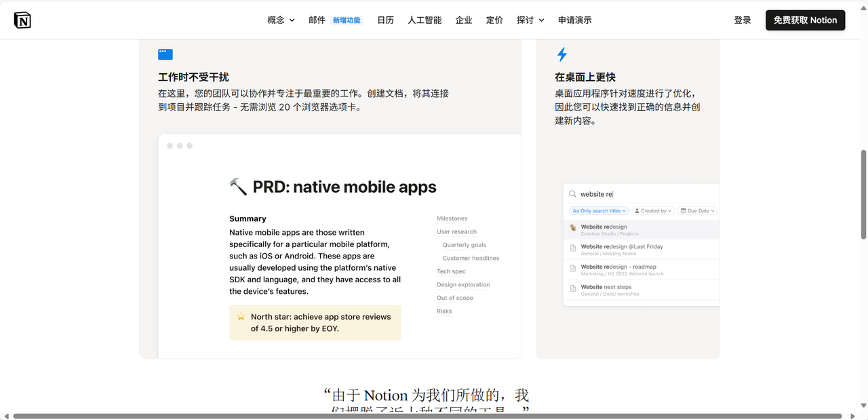The image size is (868, 420).
Task: Click the Website redesign project emoji icon
Action: tap(573, 227)
